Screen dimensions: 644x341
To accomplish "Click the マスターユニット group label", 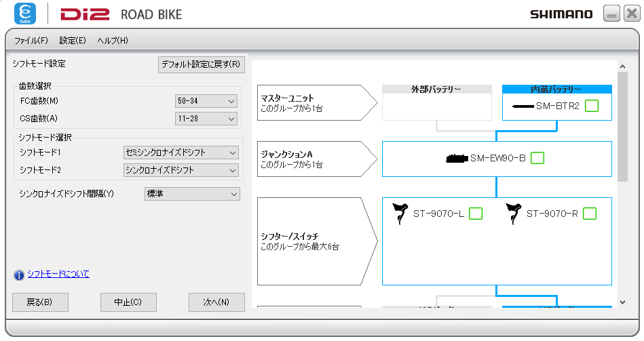I will point(316,102).
